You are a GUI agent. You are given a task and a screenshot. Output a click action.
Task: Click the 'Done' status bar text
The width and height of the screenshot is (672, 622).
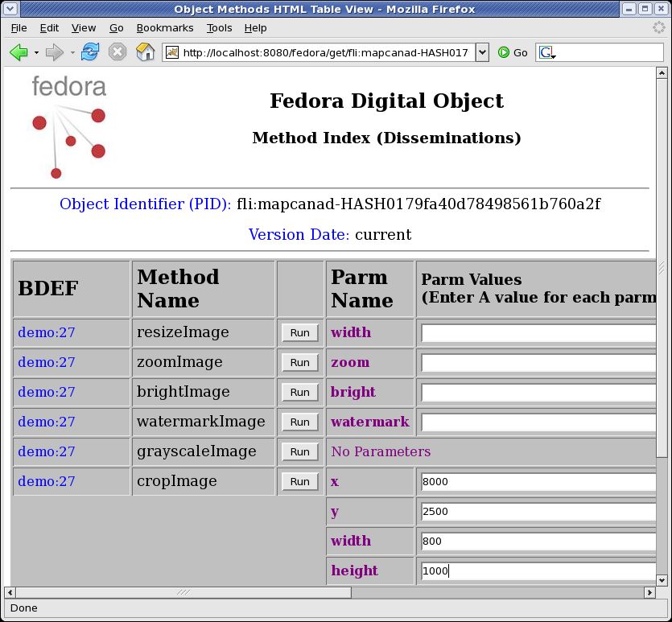(x=24, y=608)
